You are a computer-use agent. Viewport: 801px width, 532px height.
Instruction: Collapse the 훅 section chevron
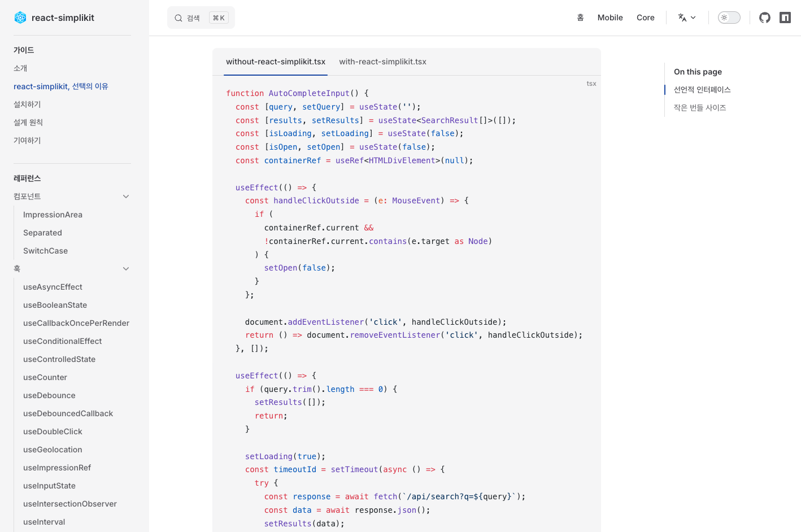126,269
